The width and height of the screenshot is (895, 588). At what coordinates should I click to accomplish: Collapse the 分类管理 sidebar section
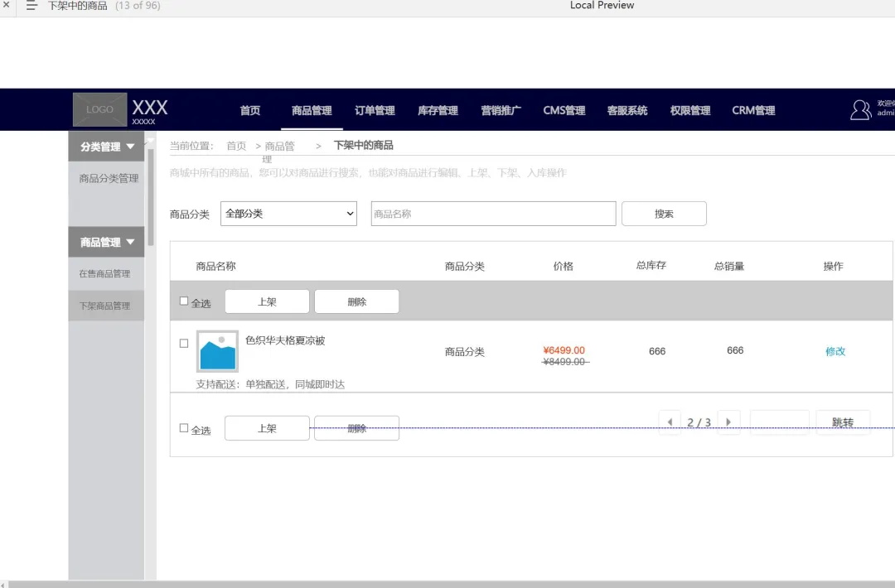pos(106,147)
